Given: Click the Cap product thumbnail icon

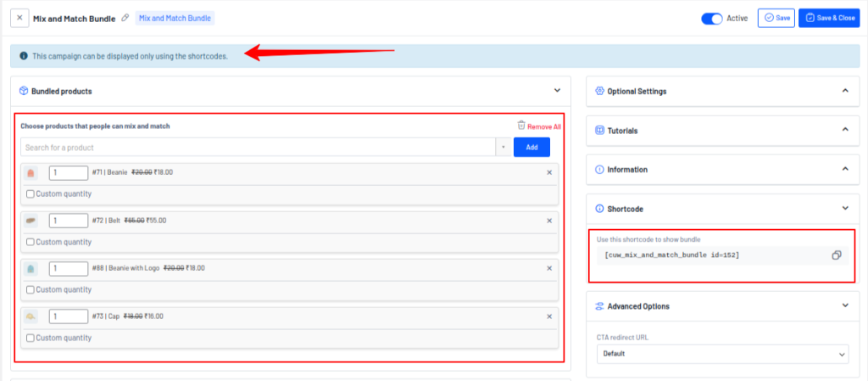Looking at the screenshot, I should click(x=31, y=317).
